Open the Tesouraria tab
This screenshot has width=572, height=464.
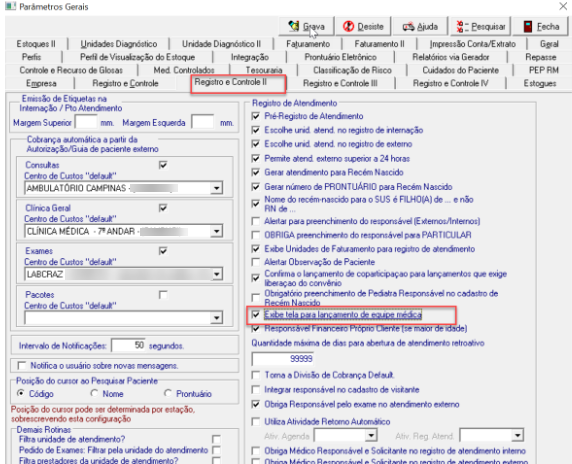click(x=264, y=70)
